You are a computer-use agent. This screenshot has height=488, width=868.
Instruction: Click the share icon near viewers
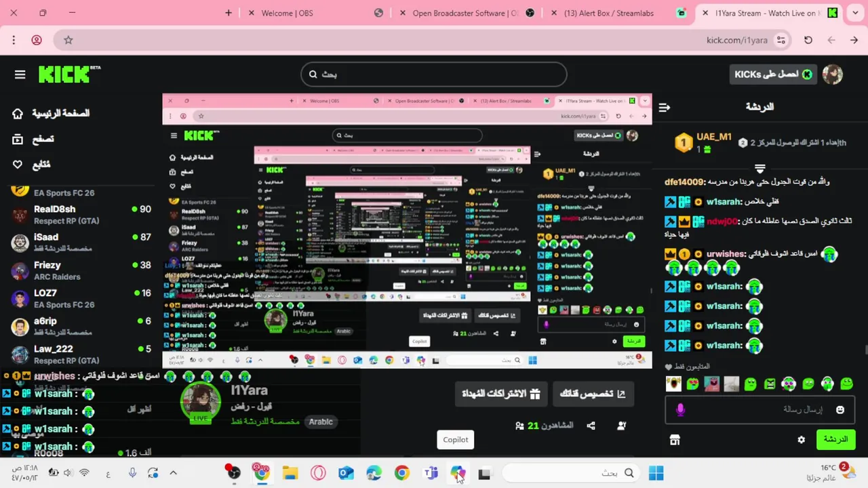(x=591, y=426)
